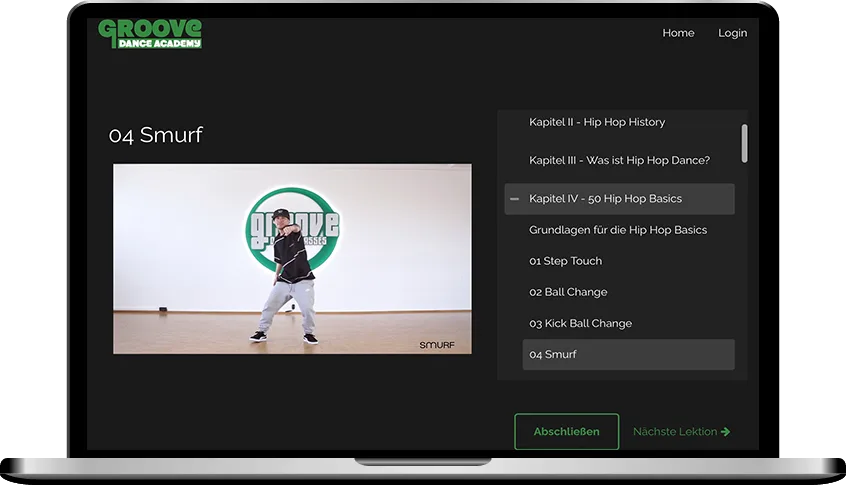Play the Smurf dance video
This screenshot has height=485, width=846.
pos(292,259)
